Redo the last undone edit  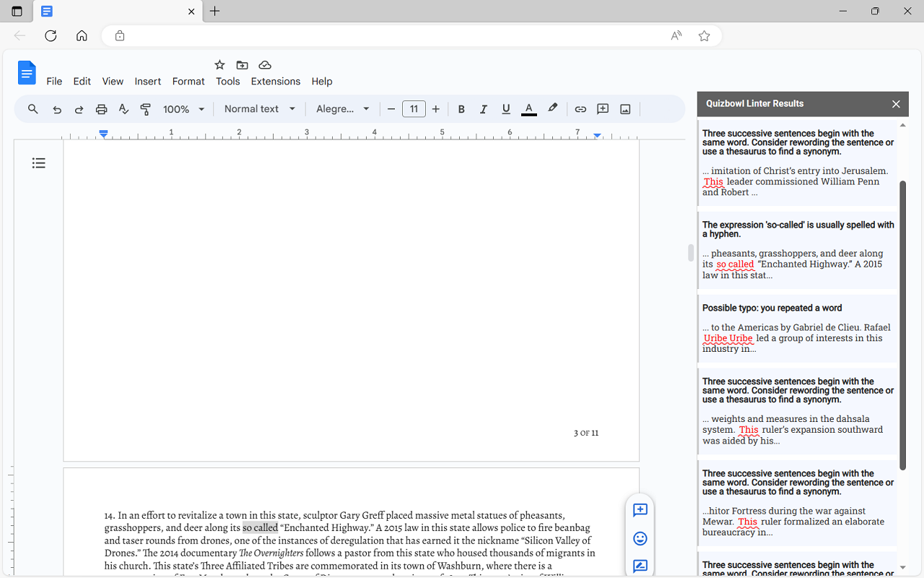[x=79, y=109]
